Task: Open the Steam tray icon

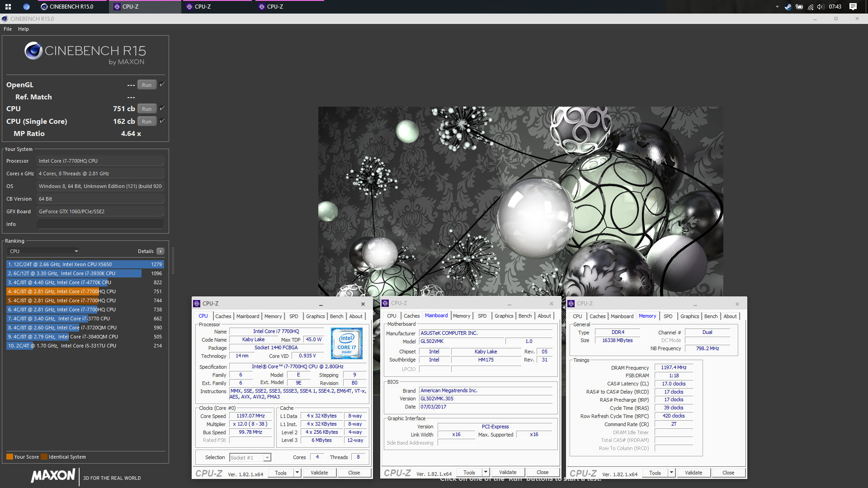Action: pos(788,7)
